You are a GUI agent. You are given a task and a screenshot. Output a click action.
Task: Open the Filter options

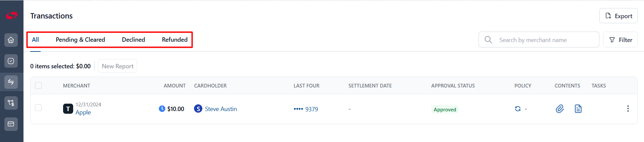point(621,40)
